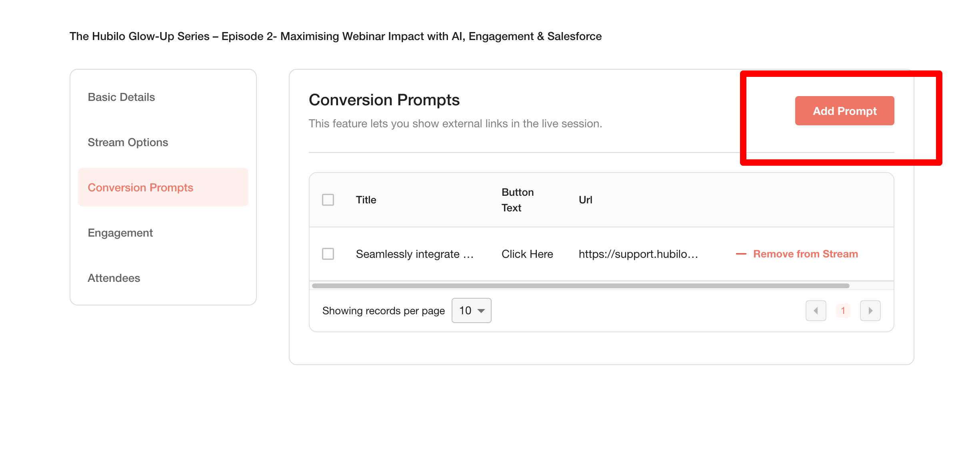Screen dimensions: 980x466
Task: Click Remove from Stream link
Action: coord(806,254)
